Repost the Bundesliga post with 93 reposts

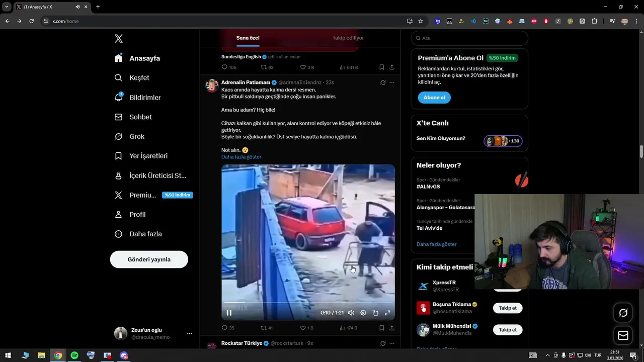click(267, 67)
